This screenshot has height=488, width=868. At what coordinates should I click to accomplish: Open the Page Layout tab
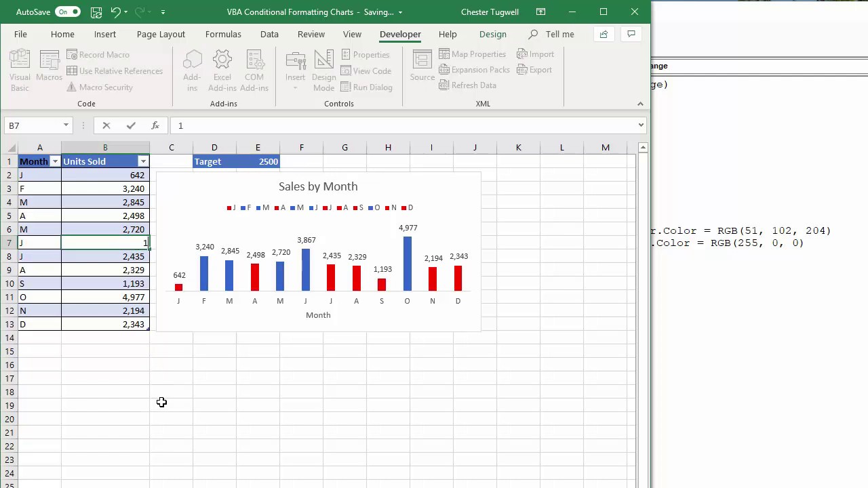[161, 34]
